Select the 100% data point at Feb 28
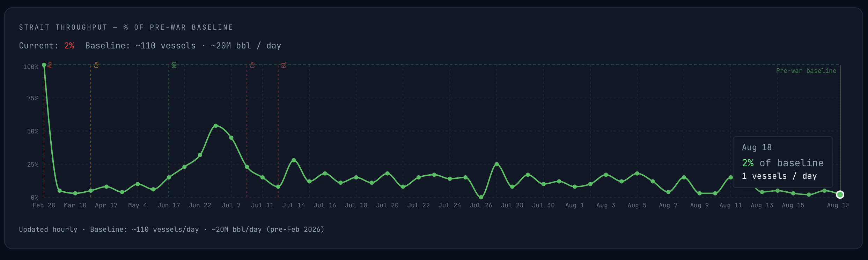Image resolution: width=868 pixels, height=260 pixels. point(44,65)
